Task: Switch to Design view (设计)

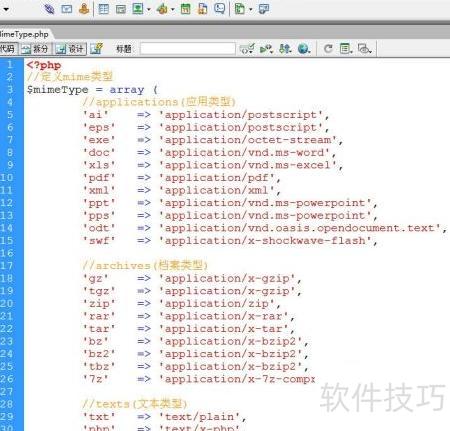Action: 70,49
